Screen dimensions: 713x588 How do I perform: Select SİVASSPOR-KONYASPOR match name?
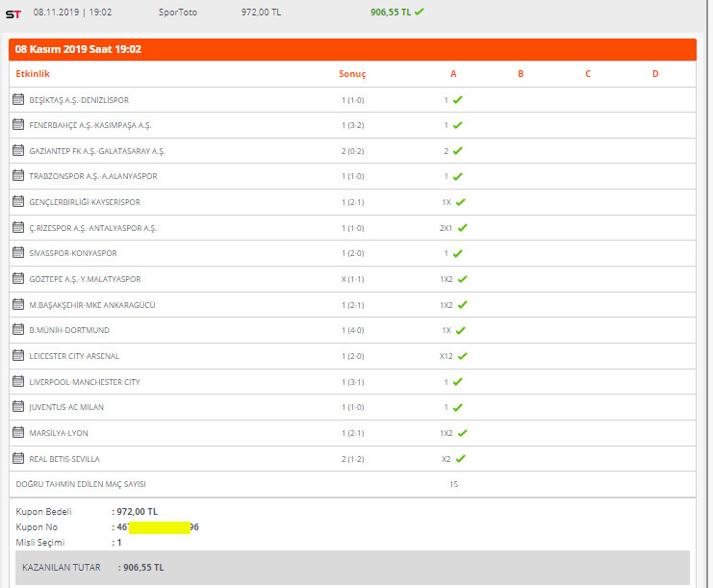(x=73, y=253)
